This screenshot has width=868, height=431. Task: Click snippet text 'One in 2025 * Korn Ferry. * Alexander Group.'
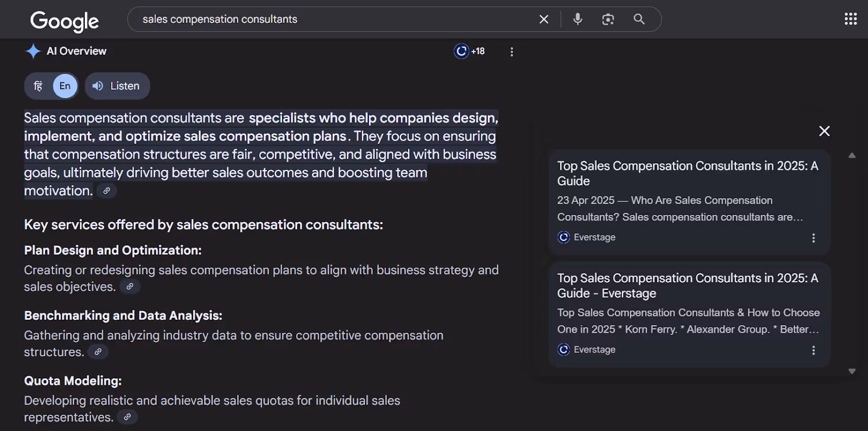point(663,329)
